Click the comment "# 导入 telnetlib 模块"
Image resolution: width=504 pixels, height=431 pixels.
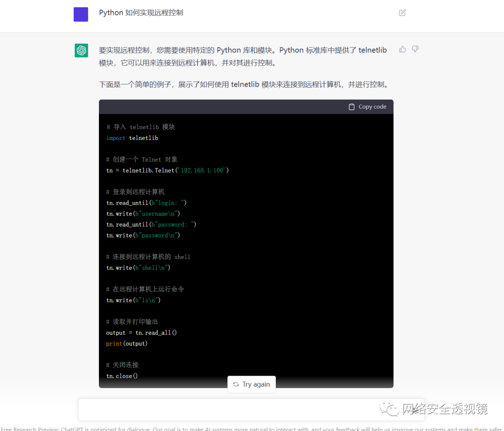(140, 127)
